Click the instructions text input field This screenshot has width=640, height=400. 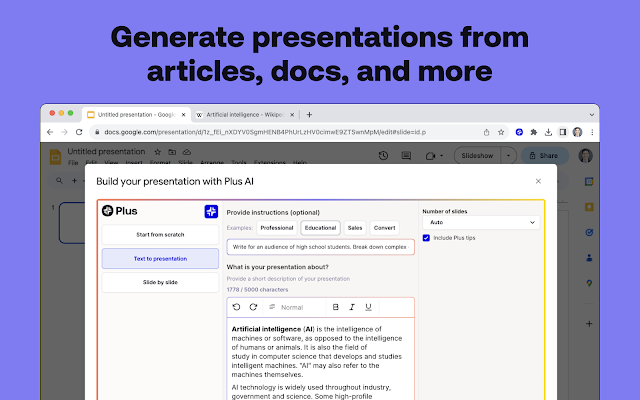(x=320, y=246)
